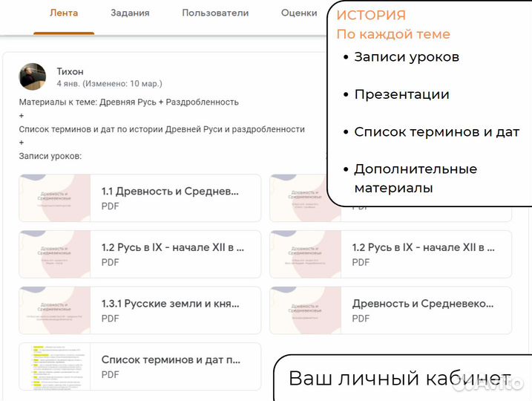Open the PDF 1.1 Древность и Среднев...
The image size is (532, 401).
139,198
